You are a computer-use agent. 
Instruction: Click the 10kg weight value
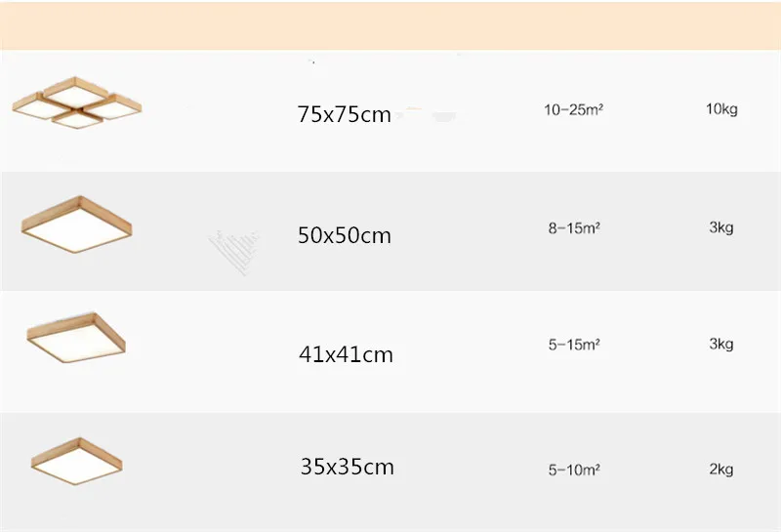[721, 109]
